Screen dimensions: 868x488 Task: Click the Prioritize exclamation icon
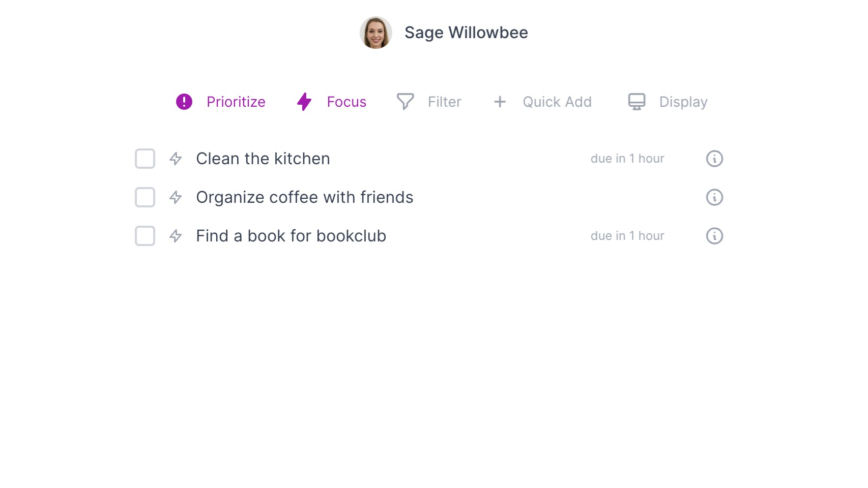(184, 102)
